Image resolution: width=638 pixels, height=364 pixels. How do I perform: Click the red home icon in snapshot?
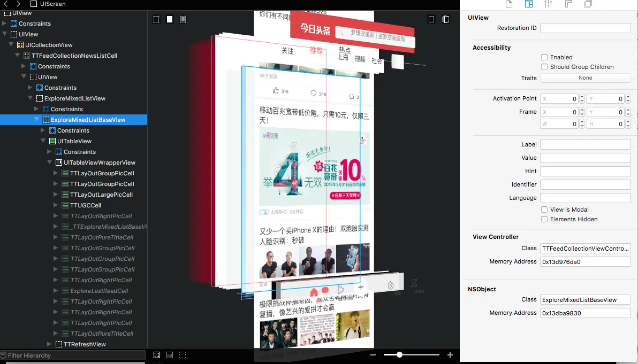coord(314,292)
